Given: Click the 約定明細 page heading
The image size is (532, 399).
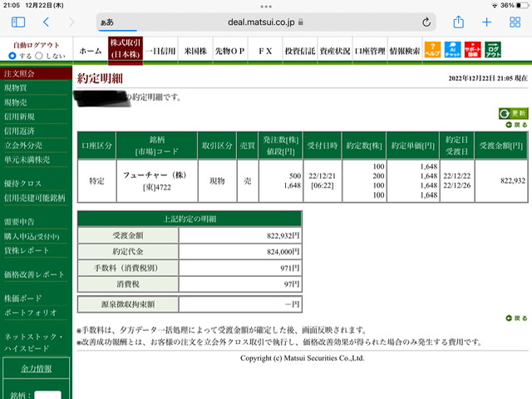Looking at the screenshot, I should (x=100, y=78).
